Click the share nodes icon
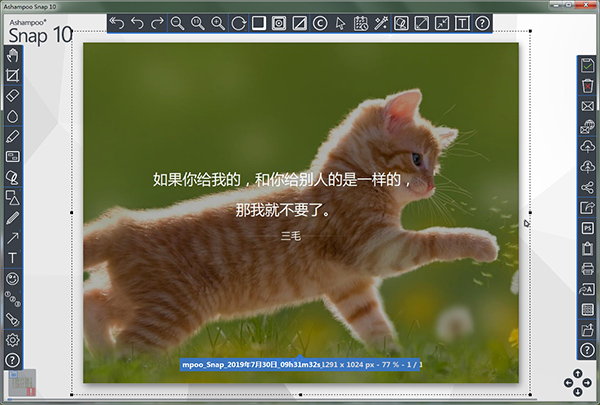The image size is (600, 405). pos(587,188)
